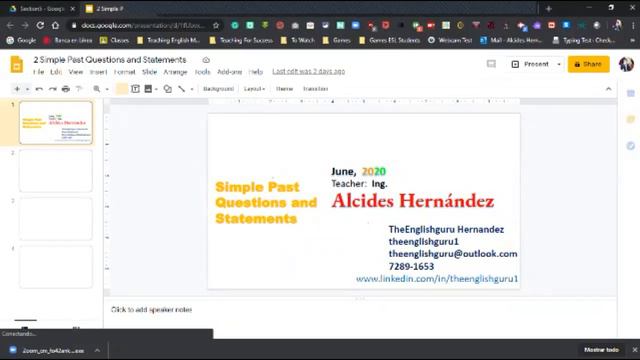Open the Teaching For Success bookmark folder
The width and height of the screenshot is (640, 360).
pyautogui.click(x=241, y=40)
